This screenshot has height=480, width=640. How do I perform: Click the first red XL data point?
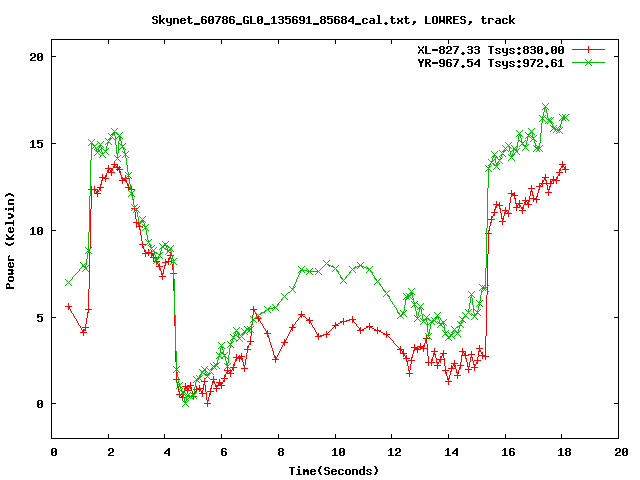click(x=69, y=306)
